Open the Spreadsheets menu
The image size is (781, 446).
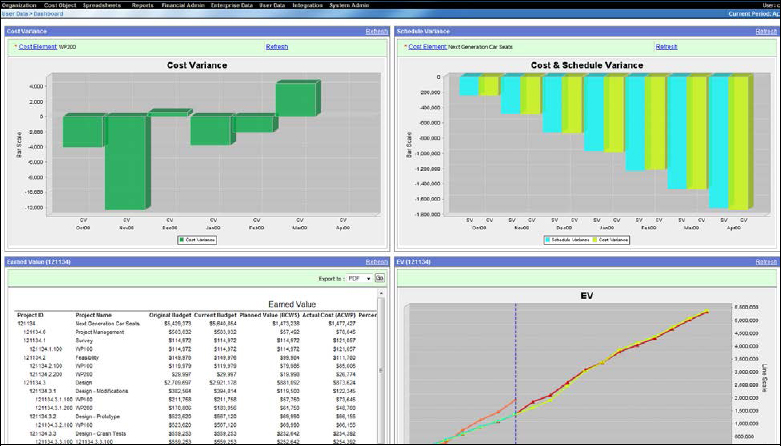(x=102, y=5)
